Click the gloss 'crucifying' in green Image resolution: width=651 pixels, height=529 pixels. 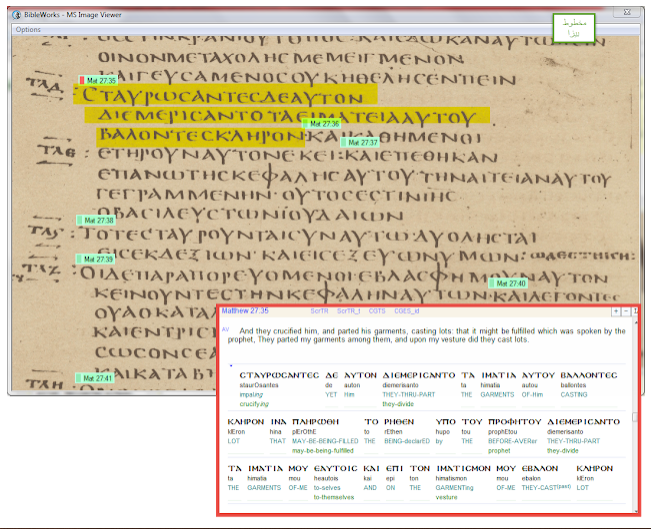(254, 404)
